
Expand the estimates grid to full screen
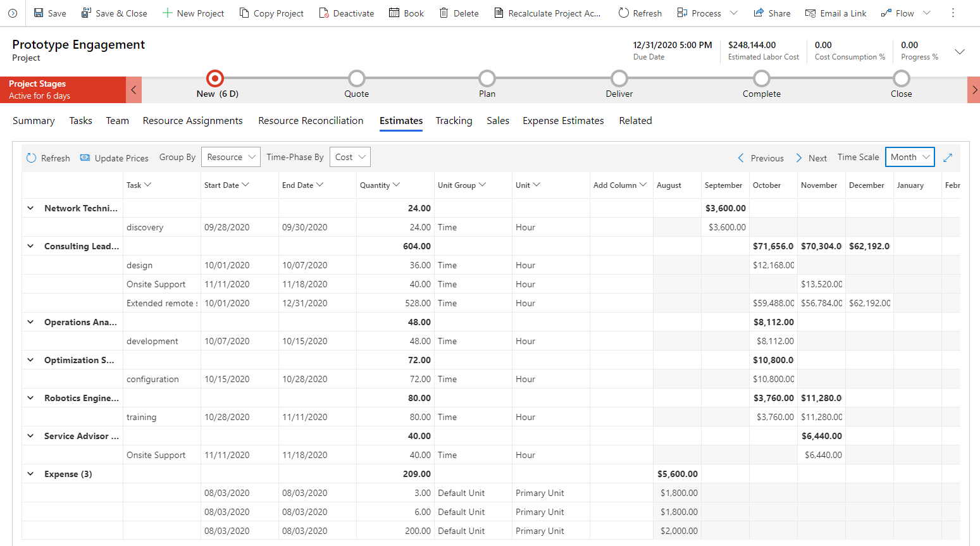click(948, 158)
